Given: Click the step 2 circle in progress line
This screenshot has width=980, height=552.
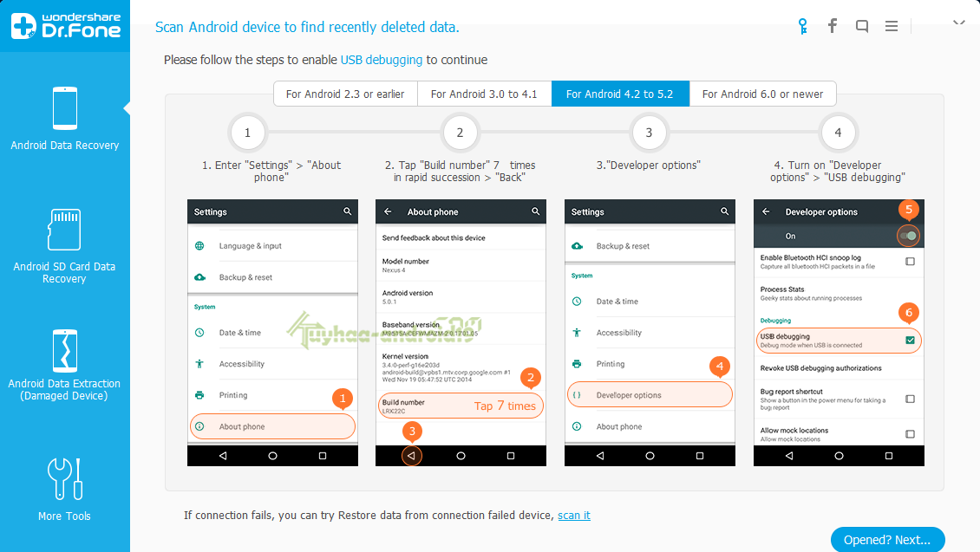Looking at the screenshot, I should click(460, 133).
